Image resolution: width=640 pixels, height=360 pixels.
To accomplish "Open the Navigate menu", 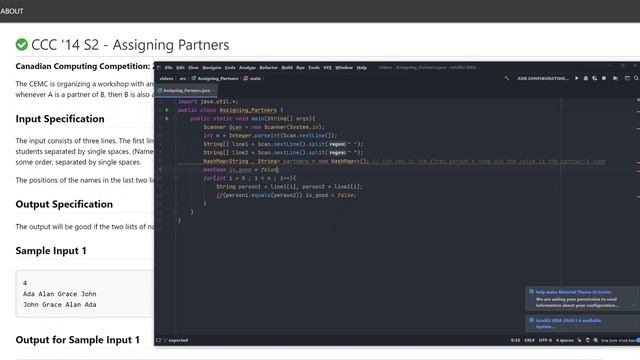I will pyautogui.click(x=212, y=68).
